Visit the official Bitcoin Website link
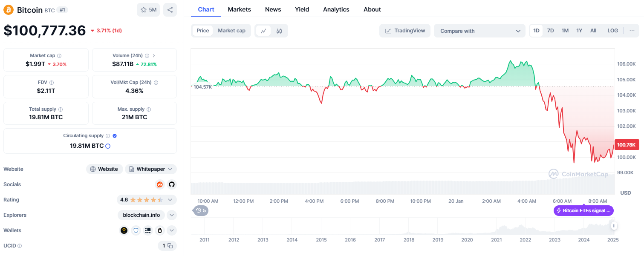644x256 pixels. (104, 169)
